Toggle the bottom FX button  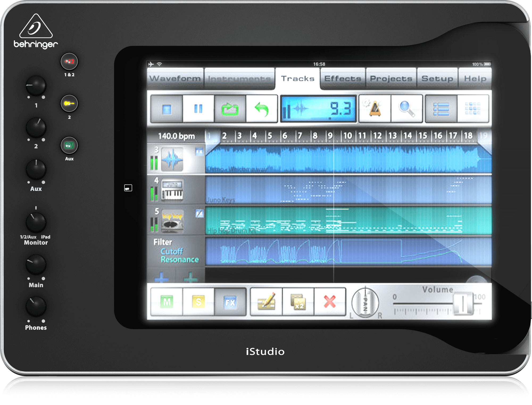[x=230, y=302]
